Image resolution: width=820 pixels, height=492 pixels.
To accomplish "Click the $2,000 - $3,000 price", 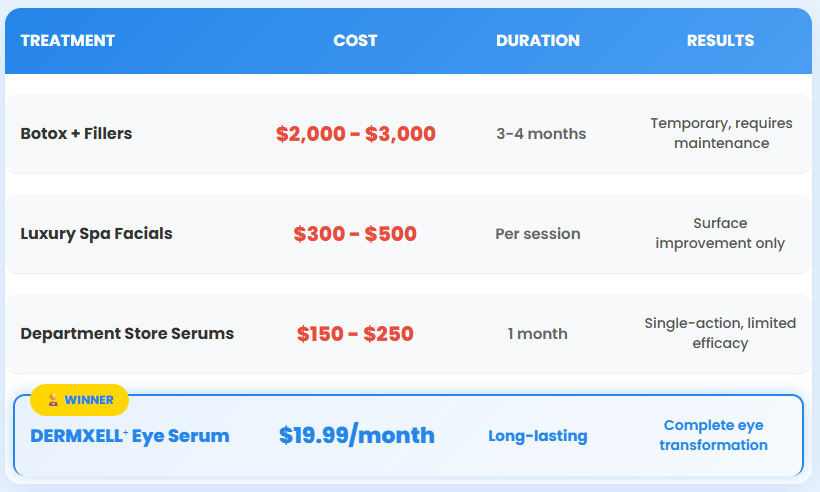I will pos(355,134).
